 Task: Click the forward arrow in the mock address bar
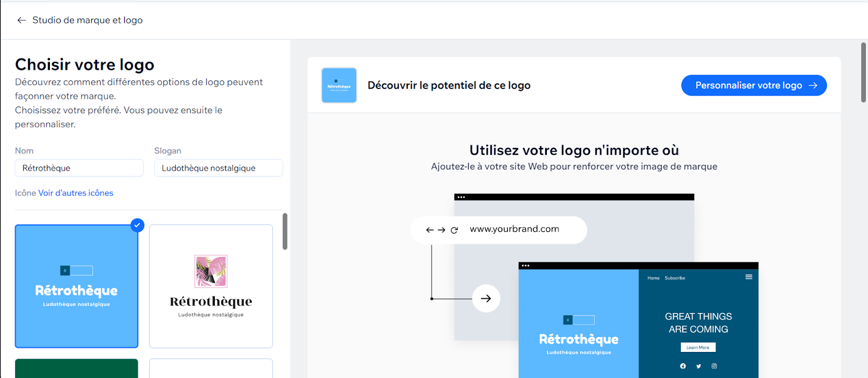coord(442,230)
